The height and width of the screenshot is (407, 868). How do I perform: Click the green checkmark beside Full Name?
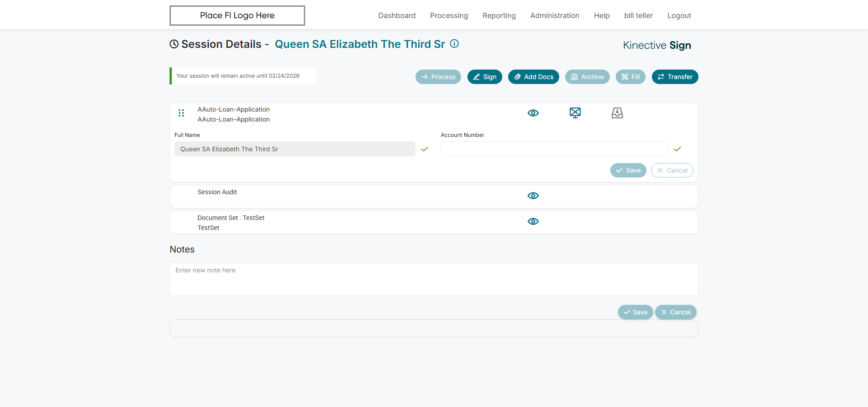coord(425,149)
